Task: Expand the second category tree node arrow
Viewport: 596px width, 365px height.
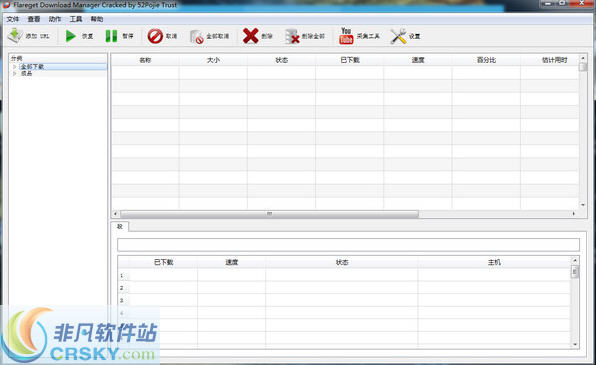Action: [14, 73]
